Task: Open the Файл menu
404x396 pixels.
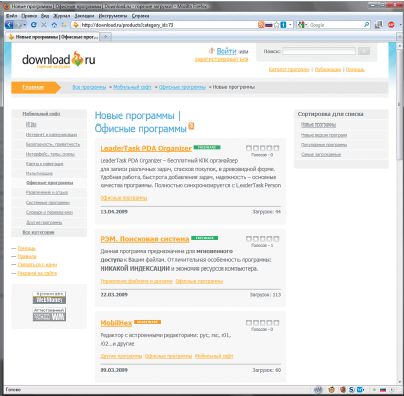Action: [x=11, y=16]
